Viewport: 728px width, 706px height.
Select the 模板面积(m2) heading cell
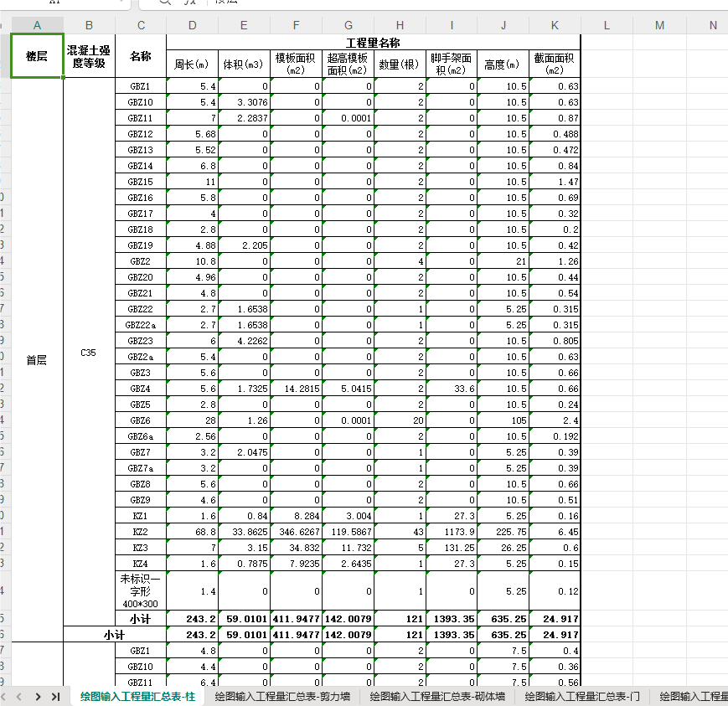pyautogui.click(x=296, y=64)
